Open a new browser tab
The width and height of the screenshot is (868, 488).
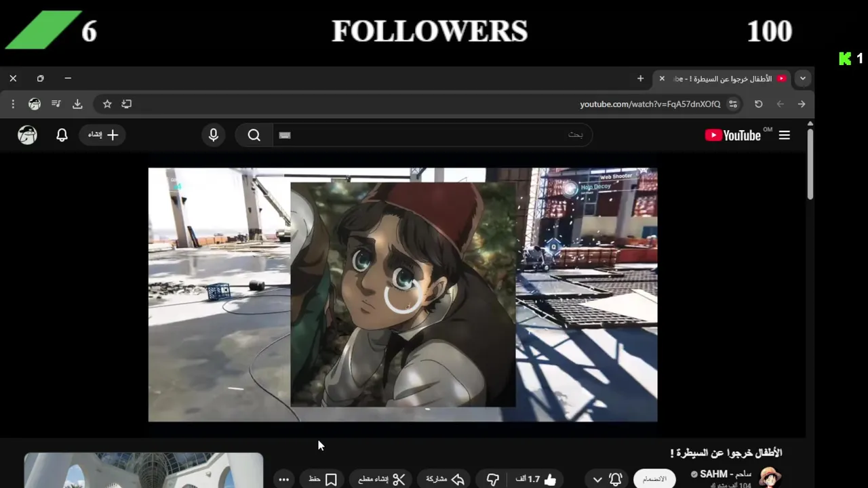click(x=640, y=79)
